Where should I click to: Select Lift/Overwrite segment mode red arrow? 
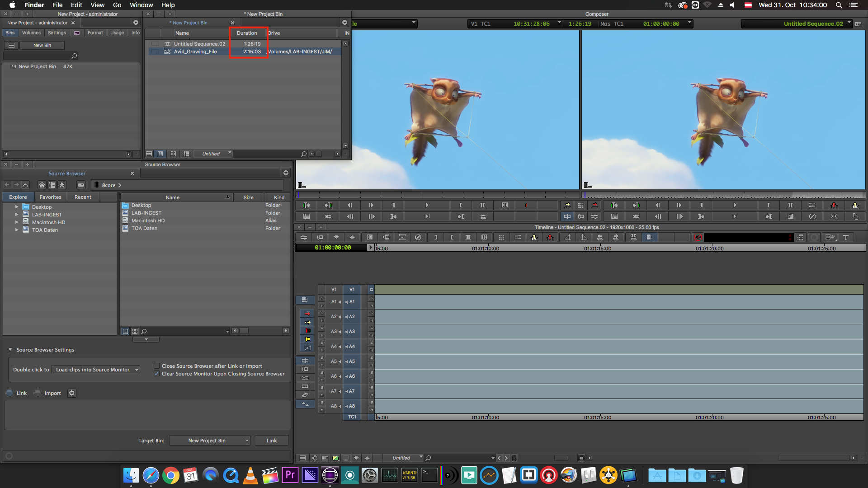point(307,314)
